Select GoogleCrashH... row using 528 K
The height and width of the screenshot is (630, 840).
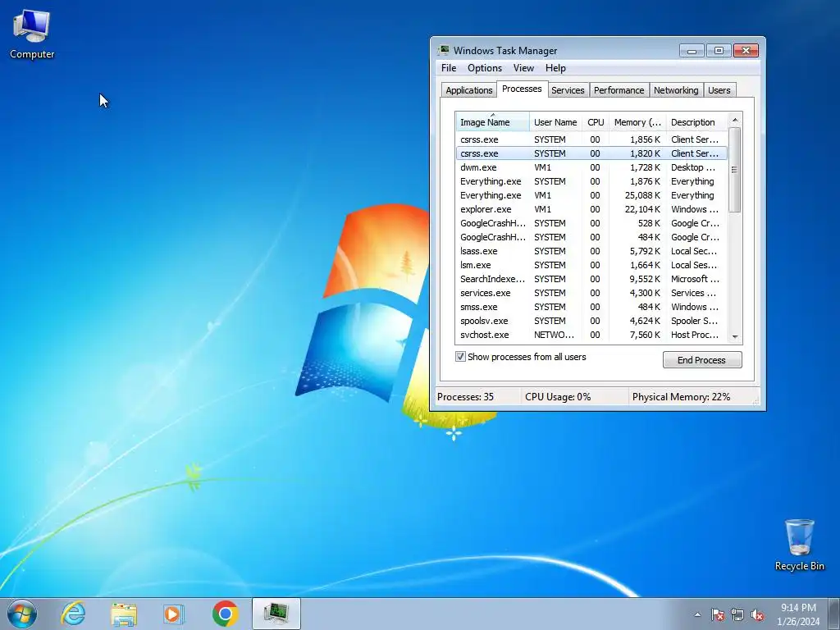[591, 223]
